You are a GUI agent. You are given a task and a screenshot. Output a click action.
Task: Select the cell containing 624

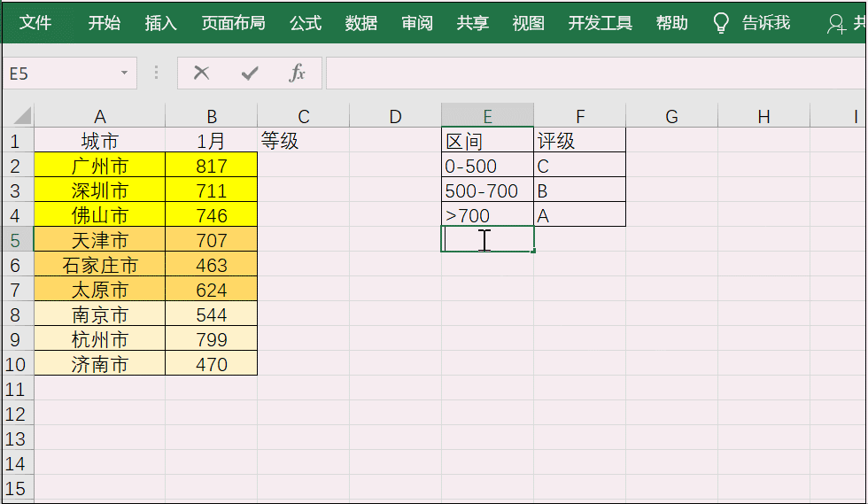[x=212, y=290]
